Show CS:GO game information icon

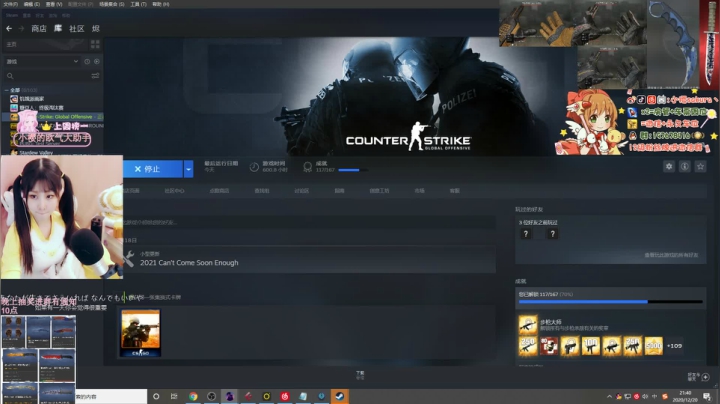[684, 167]
